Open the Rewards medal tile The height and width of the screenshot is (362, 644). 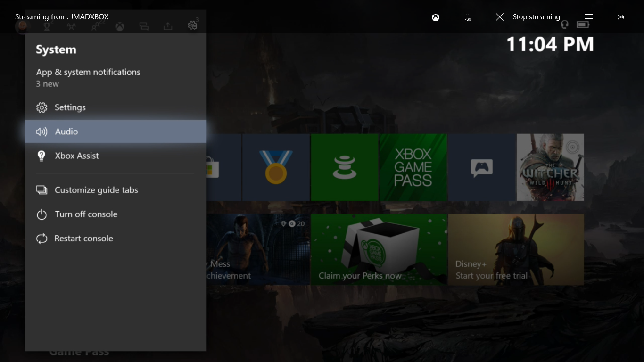[276, 167]
